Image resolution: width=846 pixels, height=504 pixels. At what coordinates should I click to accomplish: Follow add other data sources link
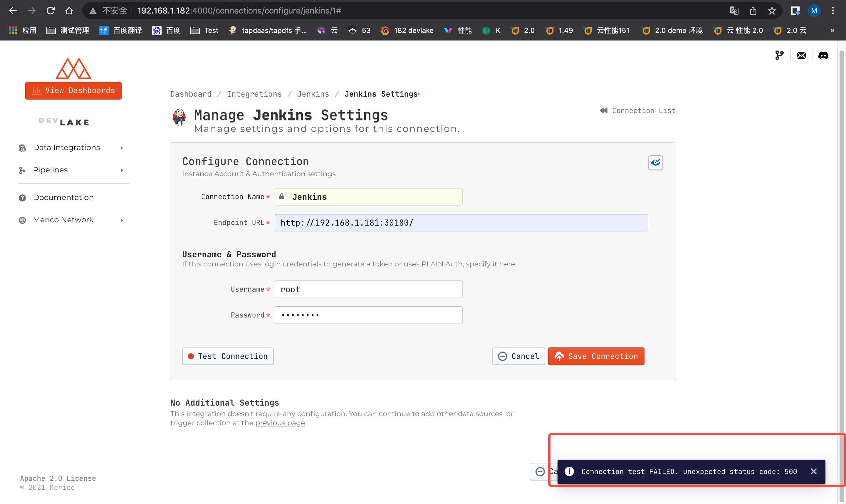461,414
